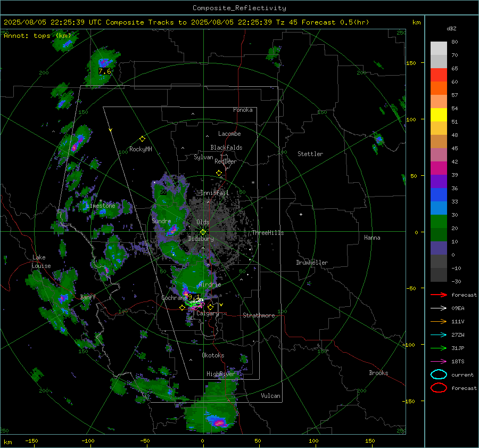
Task: Click the Airdrie city label
Action: tap(210, 284)
